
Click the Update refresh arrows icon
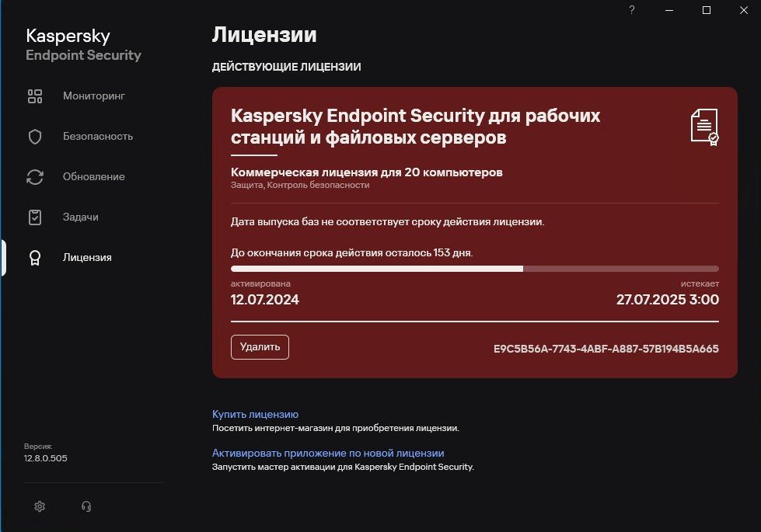click(35, 177)
